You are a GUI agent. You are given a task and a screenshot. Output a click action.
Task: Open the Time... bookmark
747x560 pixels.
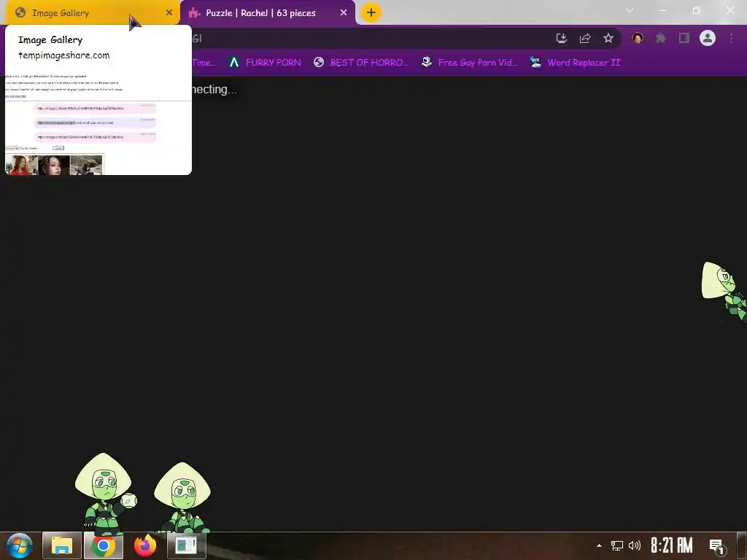(204, 63)
